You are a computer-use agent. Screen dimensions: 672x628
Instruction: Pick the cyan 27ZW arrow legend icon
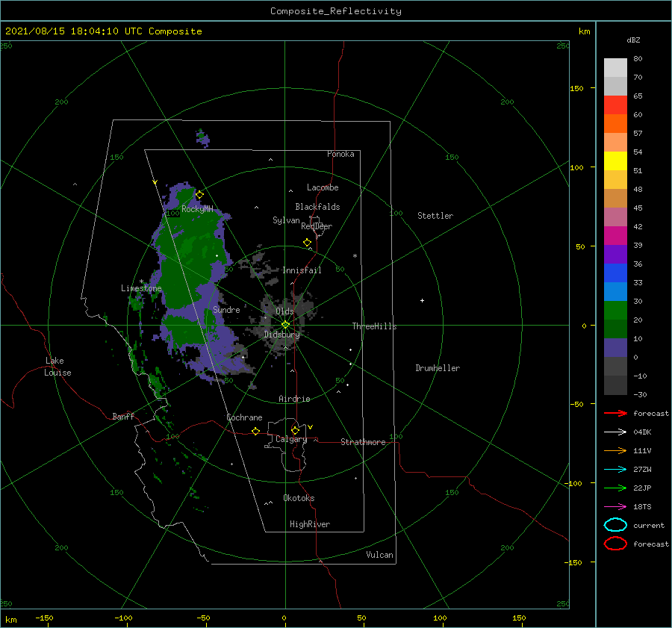[x=615, y=470]
